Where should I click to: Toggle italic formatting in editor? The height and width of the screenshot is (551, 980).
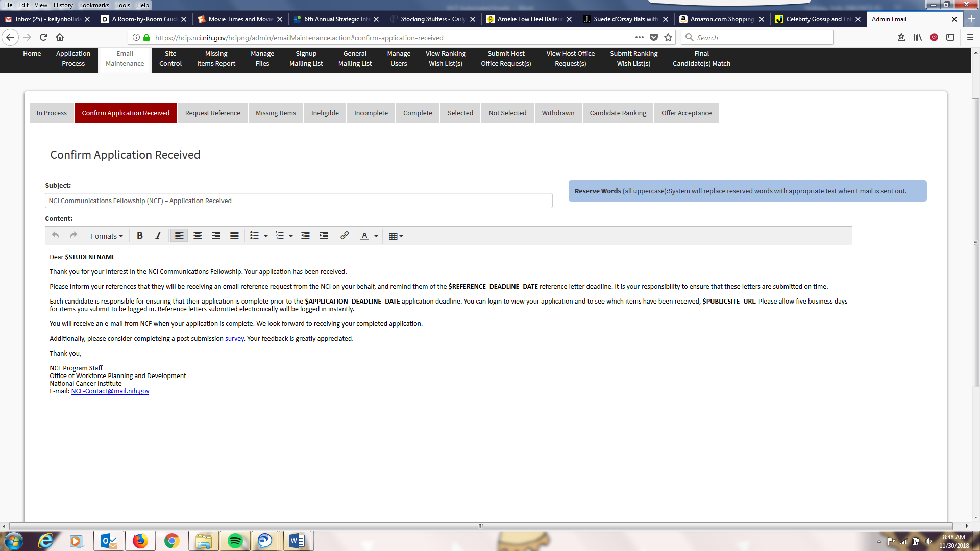[158, 236]
